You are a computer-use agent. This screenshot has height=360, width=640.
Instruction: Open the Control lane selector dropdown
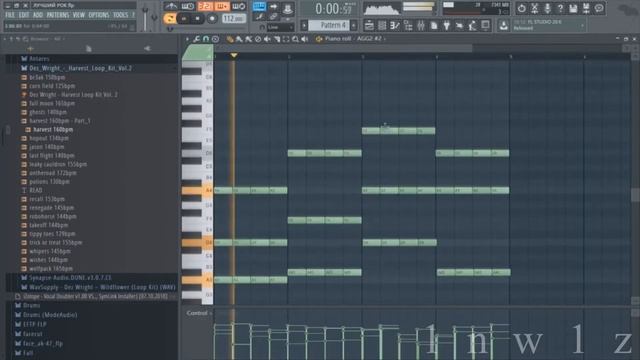pos(200,313)
